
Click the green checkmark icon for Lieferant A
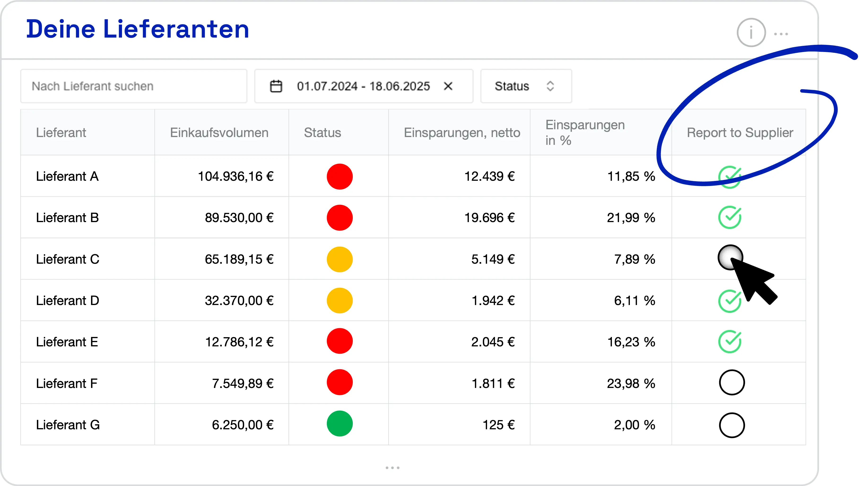coord(731,176)
